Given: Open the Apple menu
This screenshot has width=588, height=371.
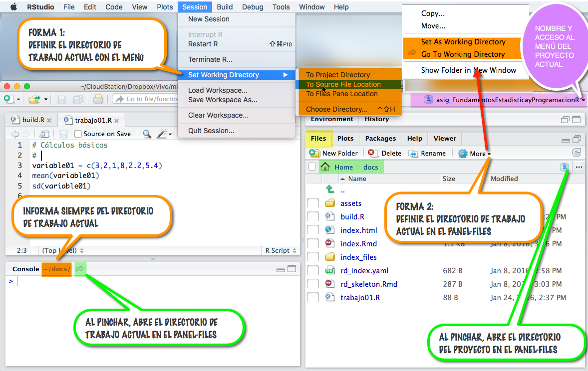Looking at the screenshot, I should point(13,7).
